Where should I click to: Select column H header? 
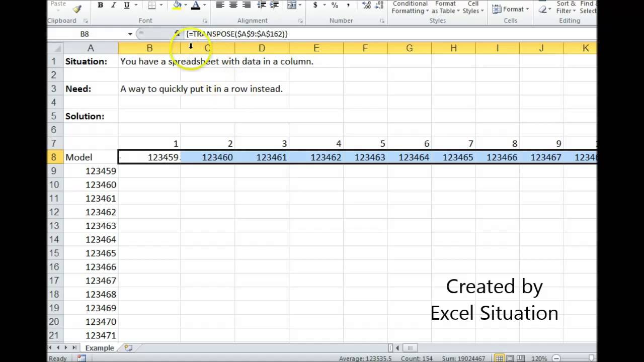pos(453,48)
